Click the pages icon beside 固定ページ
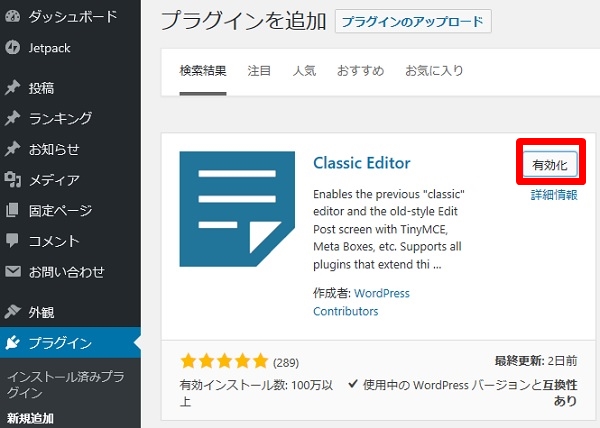This screenshot has height=428, width=600. tap(12, 210)
